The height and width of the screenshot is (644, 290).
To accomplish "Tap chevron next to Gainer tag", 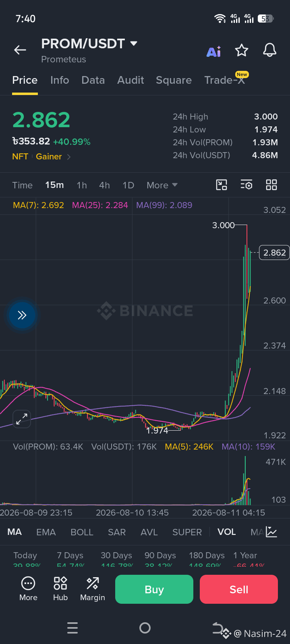I will (x=69, y=157).
